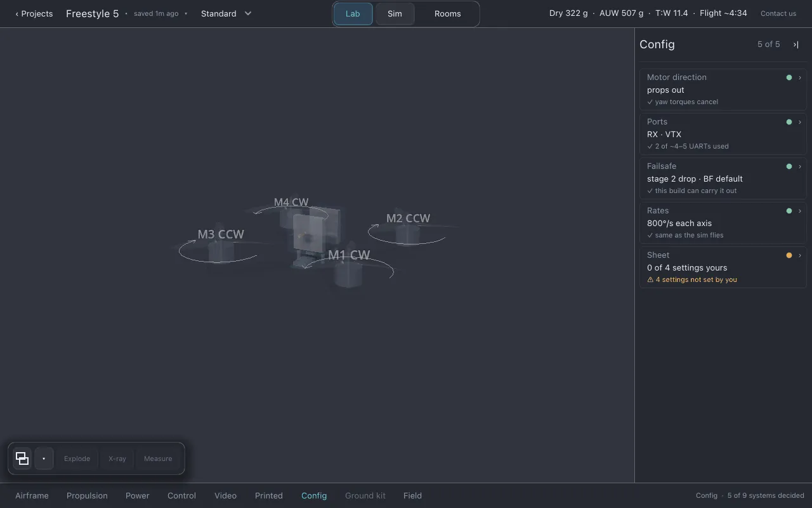Click the orange status dot on Sheet
Viewport: 812px width, 508px height.
(x=789, y=255)
